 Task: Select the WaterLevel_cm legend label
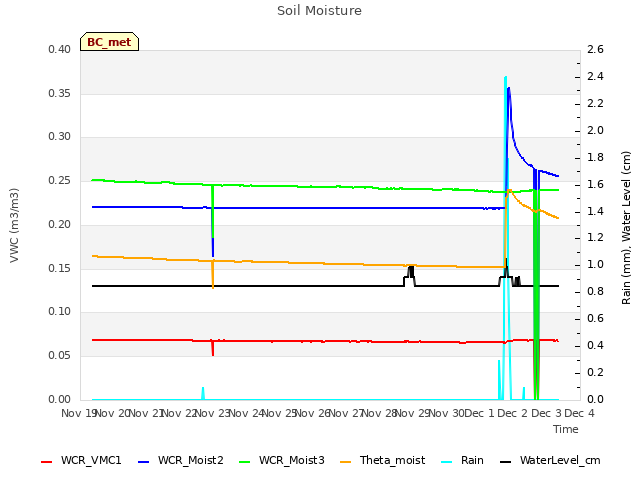(x=560, y=460)
